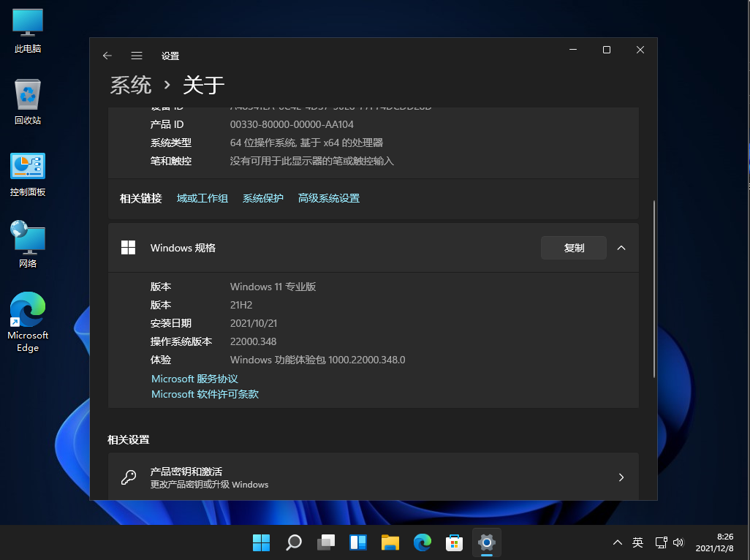Click the 复制 button to copy specs
This screenshot has height=560, width=750.
[x=573, y=248]
